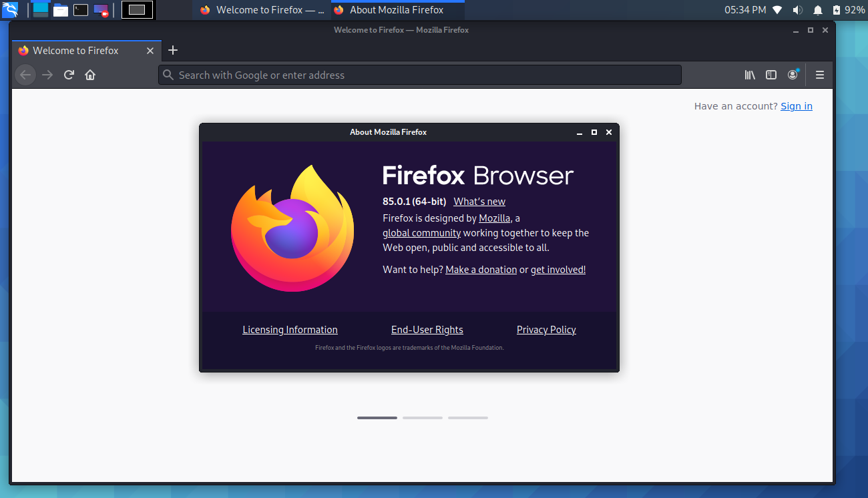This screenshot has height=498, width=868.
Task: Select the first onboarding page indicator
Action: point(377,418)
